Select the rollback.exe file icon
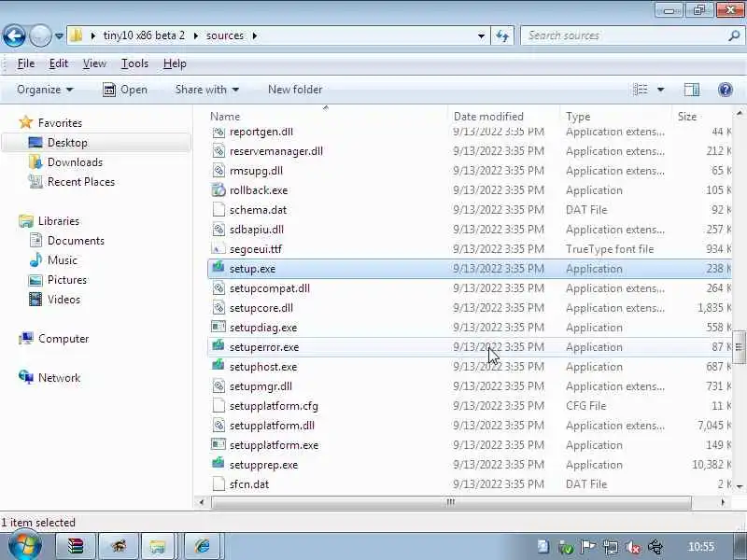Screen dimensions: 747x560 pos(218,190)
